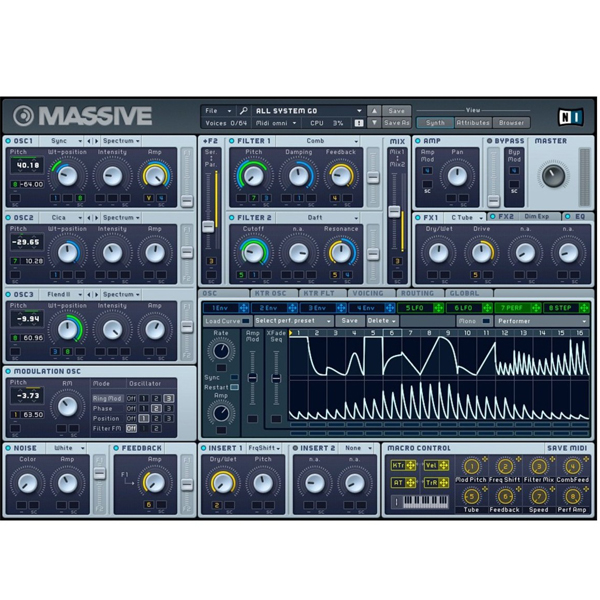Viewport: 600px width, 600px height.
Task: Click the Load Curve button
Action: pos(227,321)
